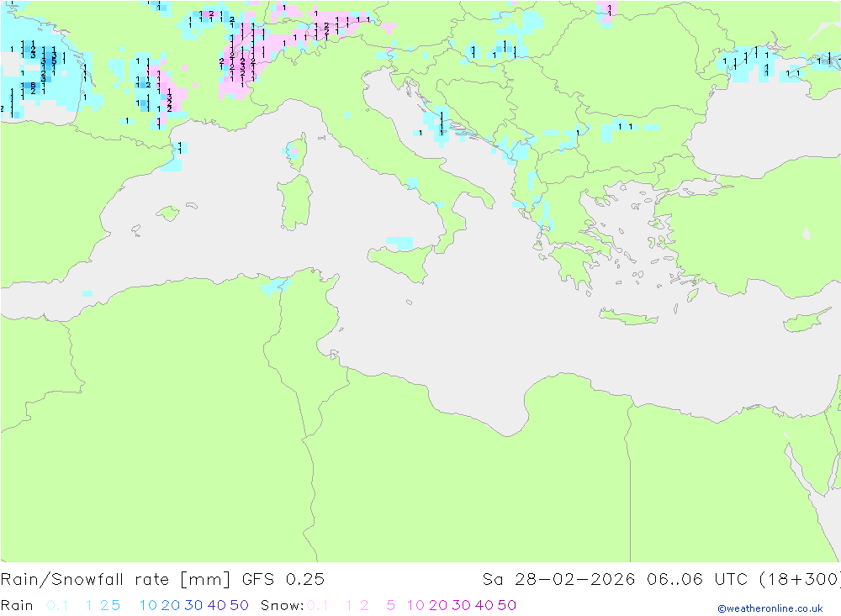Screen dimensions: 841x616
Task: Select the Rain legend value 10
Action: 148,605
